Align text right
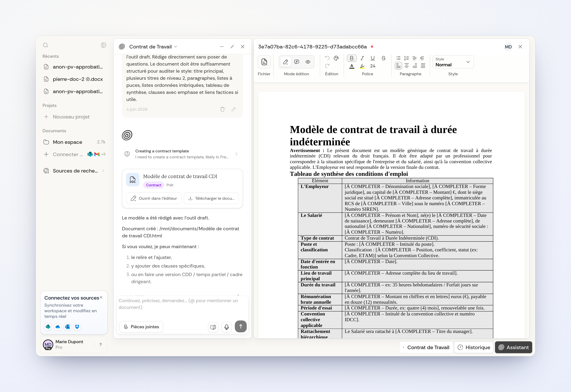The height and width of the screenshot is (392, 571). tap(415, 66)
